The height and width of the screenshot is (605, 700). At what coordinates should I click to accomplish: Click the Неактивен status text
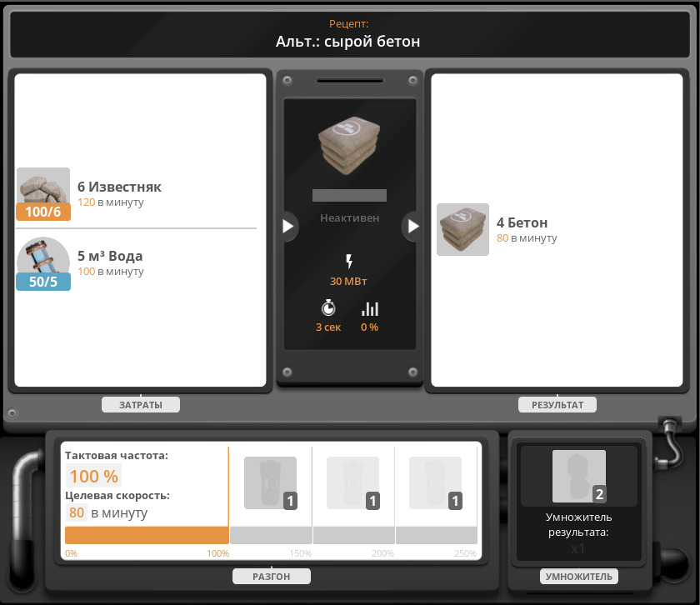point(349,217)
